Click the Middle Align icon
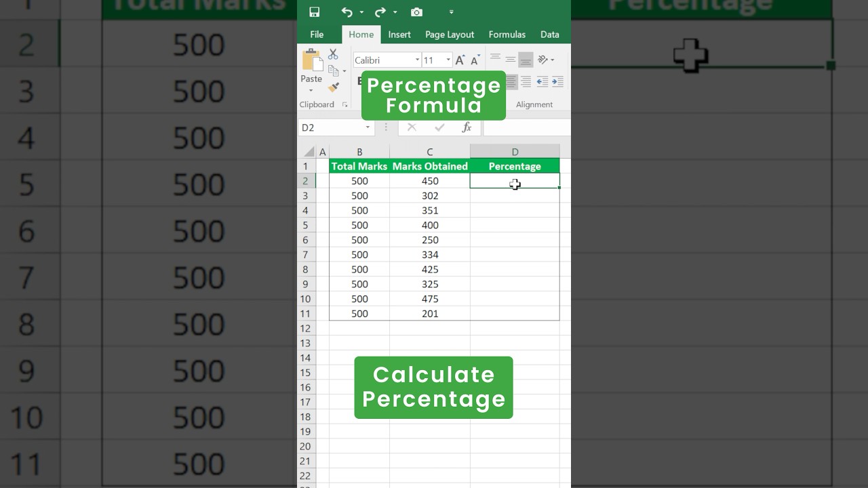The image size is (868, 488). click(511, 60)
